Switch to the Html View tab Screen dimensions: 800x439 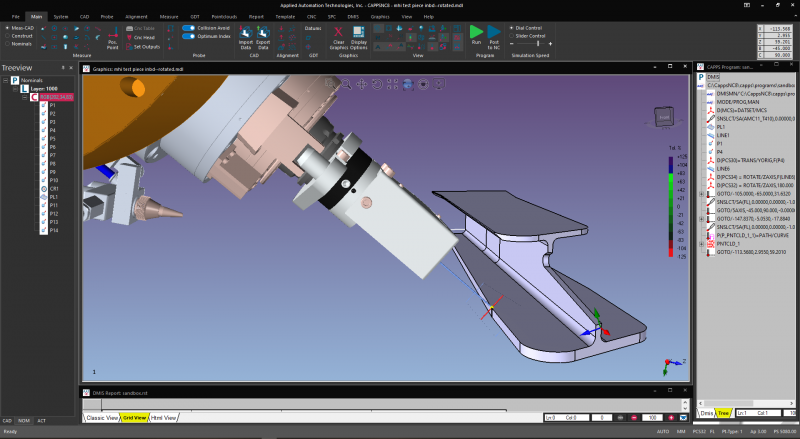tap(164, 417)
